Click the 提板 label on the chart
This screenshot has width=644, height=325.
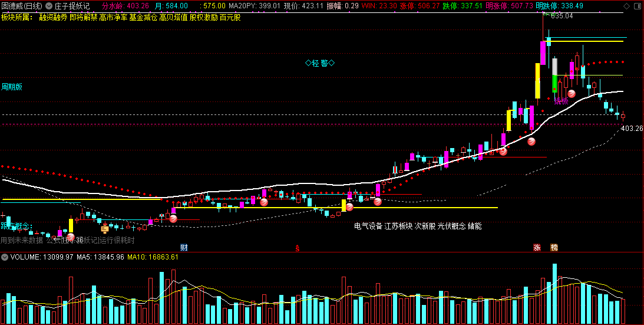click(561, 100)
